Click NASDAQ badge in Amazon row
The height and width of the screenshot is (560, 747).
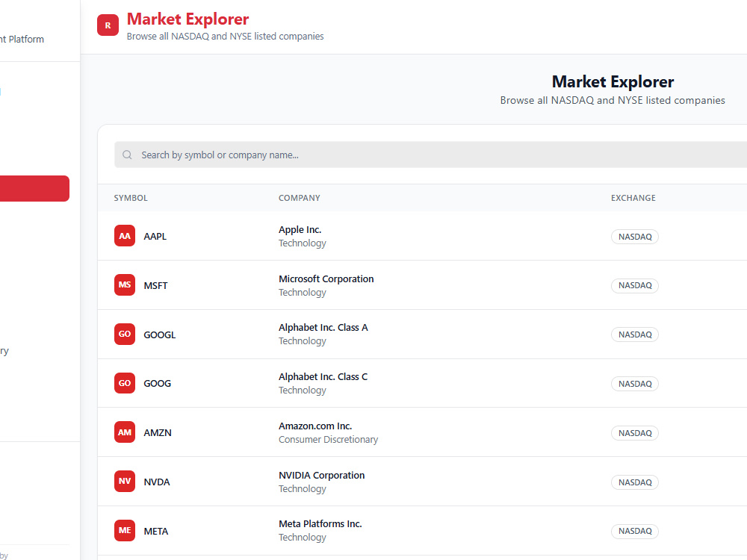[635, 433]
